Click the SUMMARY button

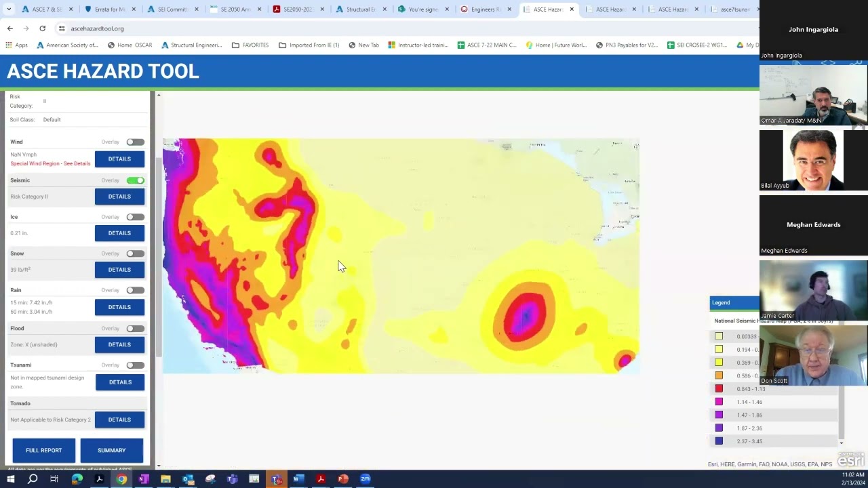(x=112, y=451)
